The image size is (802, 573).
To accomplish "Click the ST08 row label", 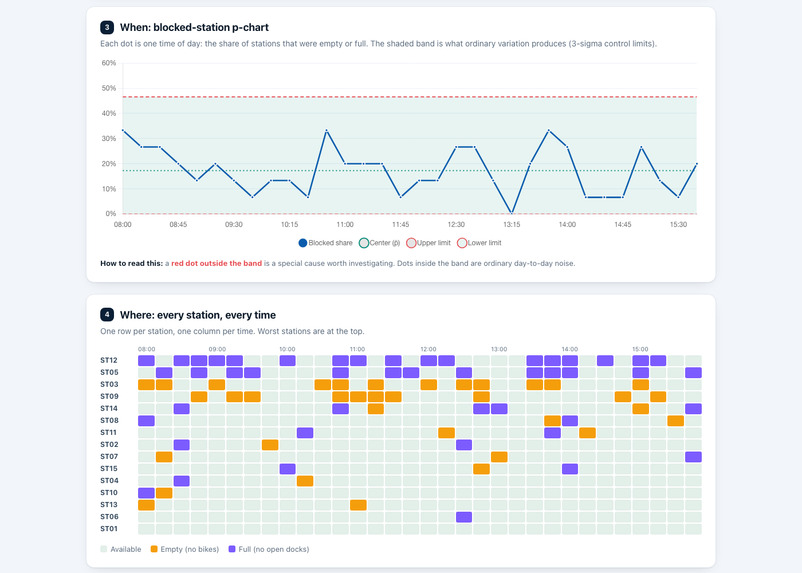I will pyautogui.click(x=109, y=421).
